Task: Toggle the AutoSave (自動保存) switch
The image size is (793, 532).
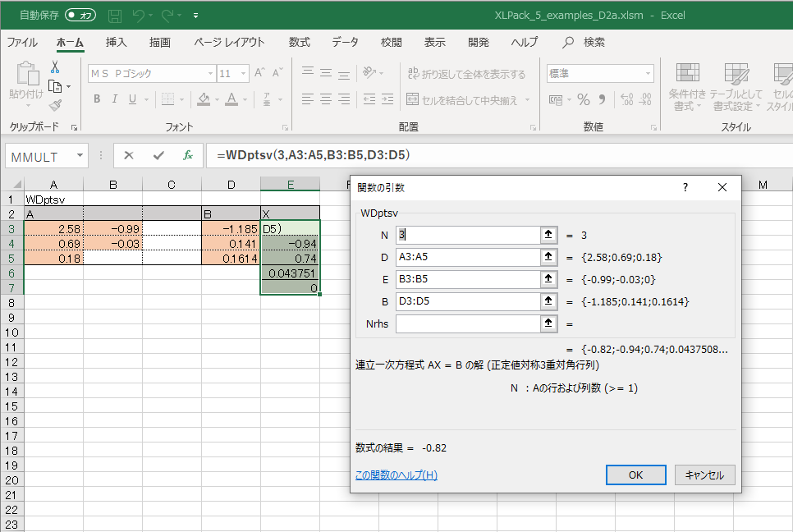Action: (x=80, y=15)
